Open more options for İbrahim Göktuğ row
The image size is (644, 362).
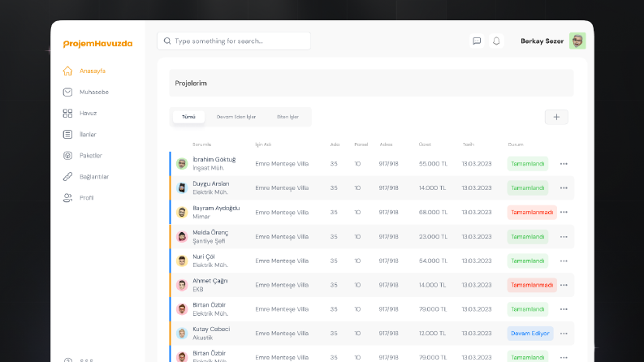[x=564, y=164]
